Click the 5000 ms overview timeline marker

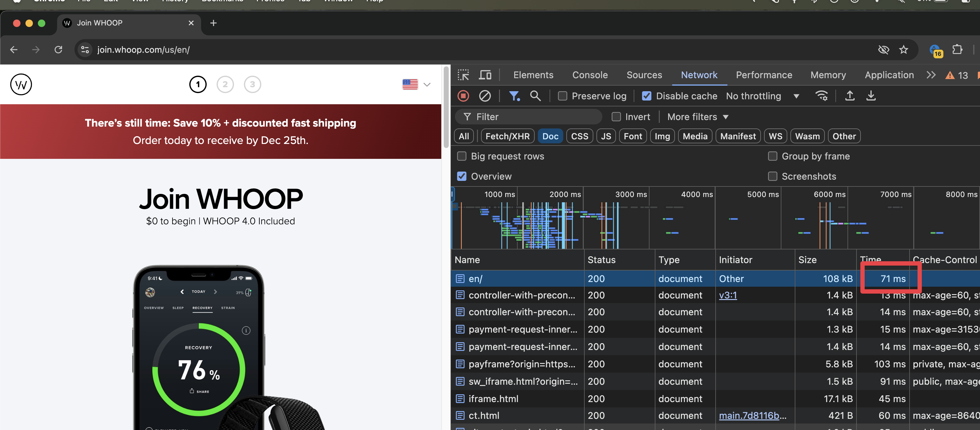(762, 194)
